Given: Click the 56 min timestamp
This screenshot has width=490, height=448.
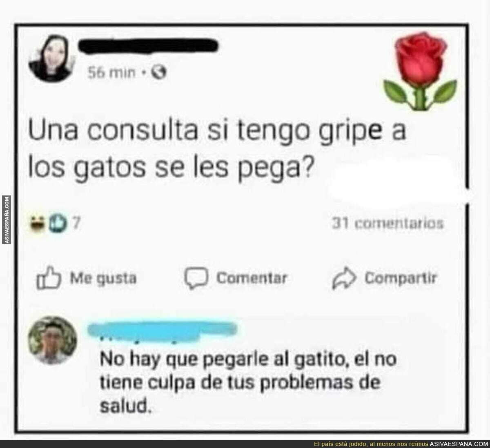Looking at the screenshot, I should (111, 73).
